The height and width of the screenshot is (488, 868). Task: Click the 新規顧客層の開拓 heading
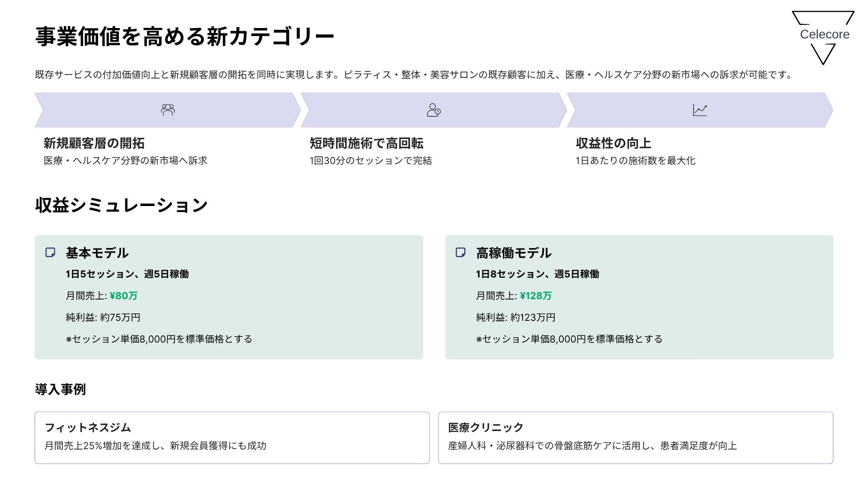pyautogui.click(x=94, y=143)
